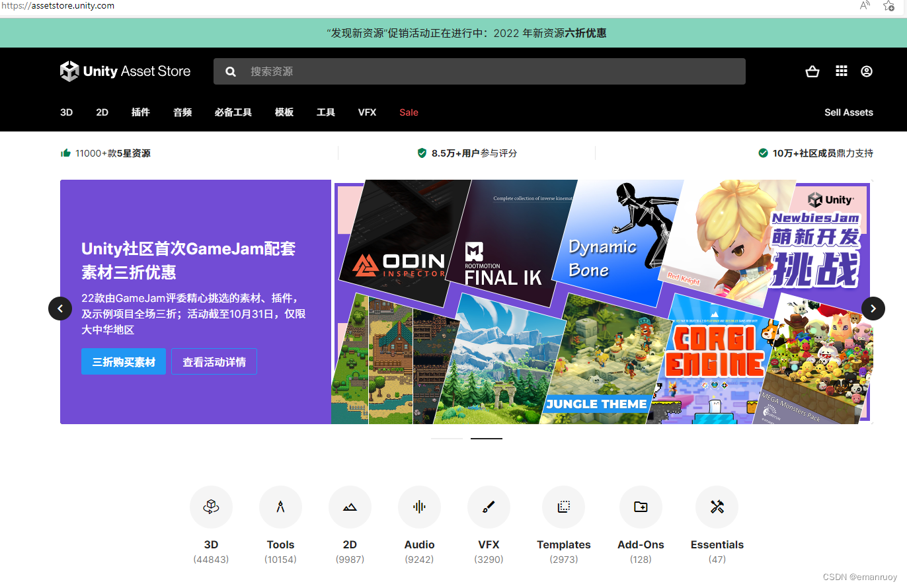Open the 必备工具 nav menu
The height and width of the screenshot is (588, 907).
(233, 112)
